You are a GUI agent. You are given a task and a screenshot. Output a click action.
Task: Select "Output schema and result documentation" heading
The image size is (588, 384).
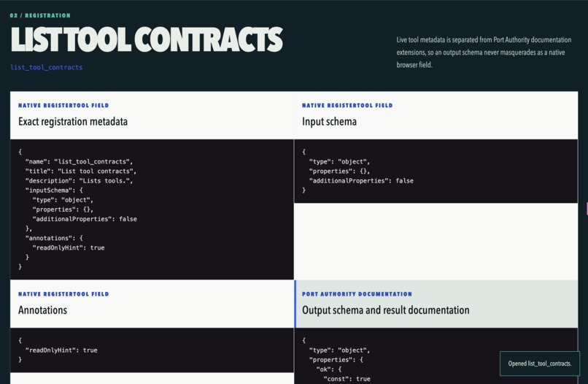(x=385, y=310)
